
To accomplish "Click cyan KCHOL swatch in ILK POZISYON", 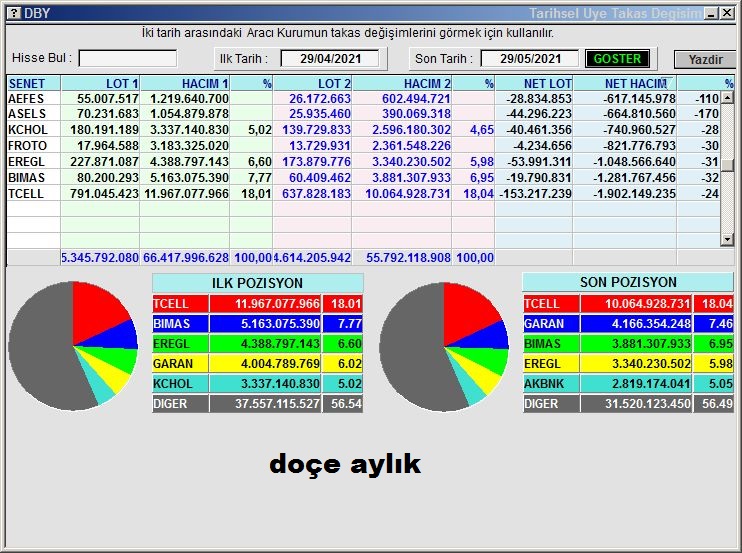I will [x=180, y=384].
